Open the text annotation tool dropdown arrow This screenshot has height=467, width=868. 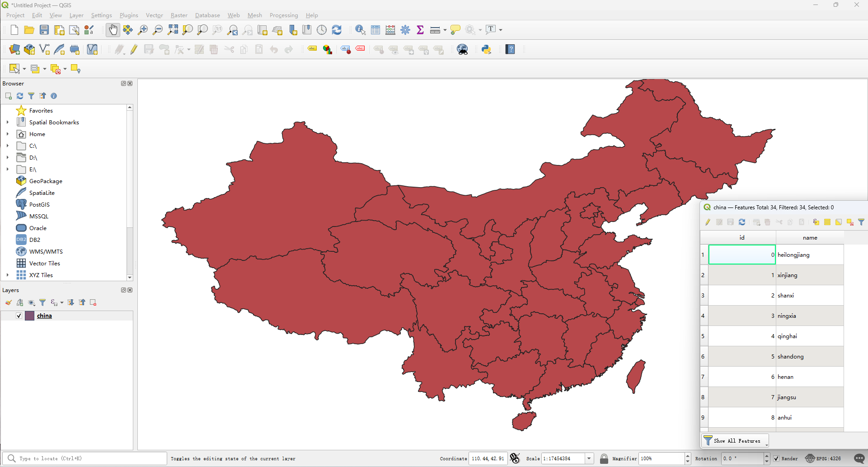[x=501, y=30]
